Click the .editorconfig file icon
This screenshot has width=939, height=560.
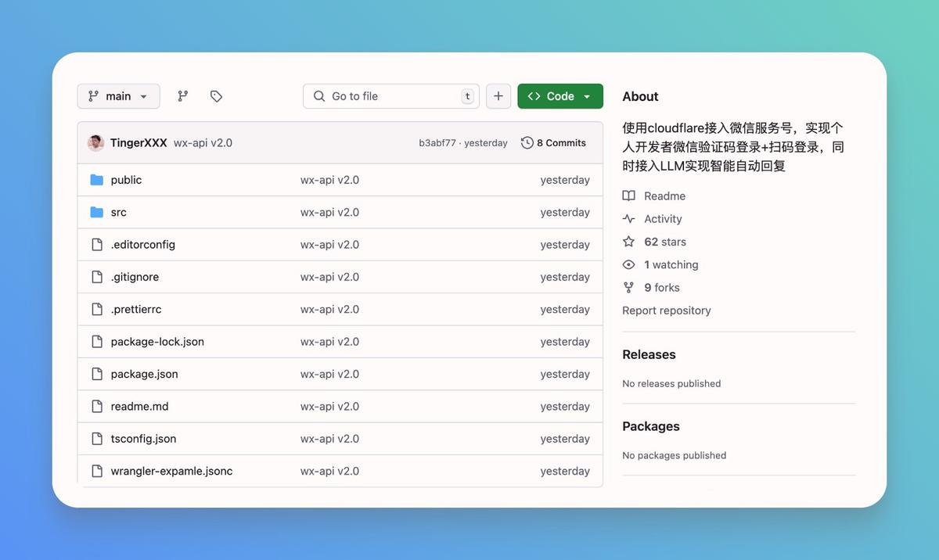97,245
